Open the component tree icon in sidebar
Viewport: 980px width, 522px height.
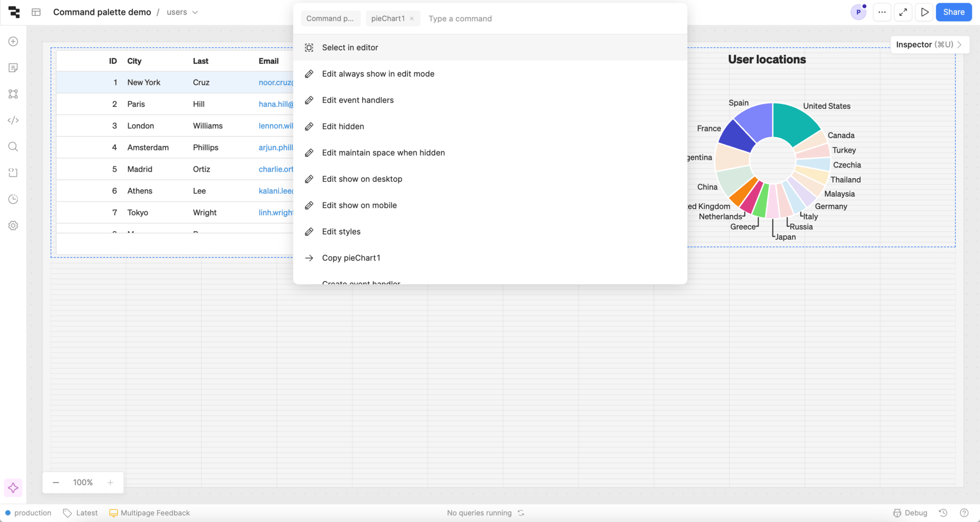(x=14, y=94)
